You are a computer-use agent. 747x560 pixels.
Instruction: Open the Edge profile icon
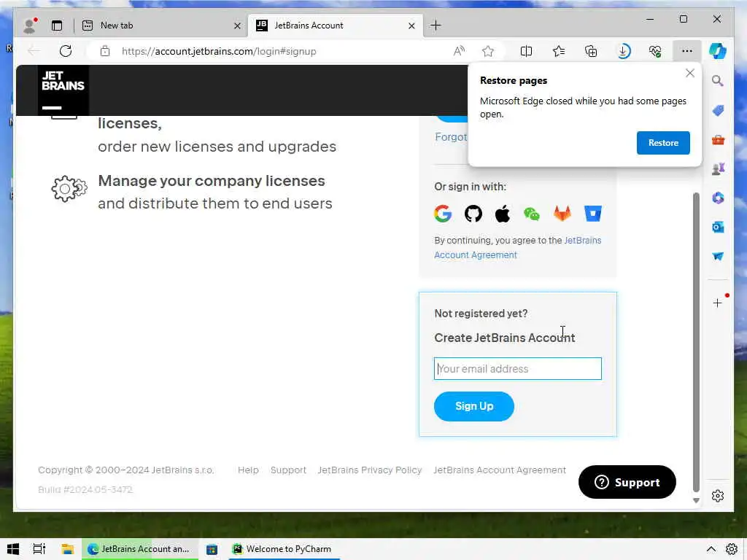click(x=29, y=26)
